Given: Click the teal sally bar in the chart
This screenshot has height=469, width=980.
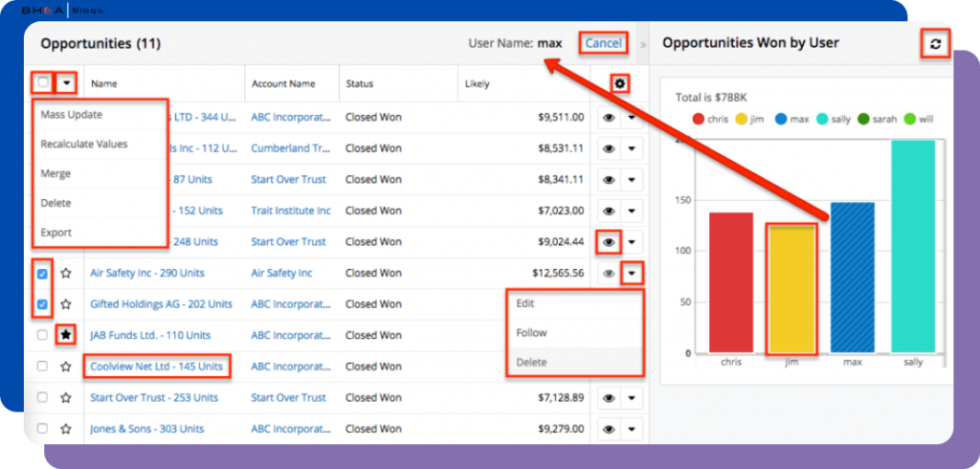Looking at the screenshot, I should click(913, 246).
